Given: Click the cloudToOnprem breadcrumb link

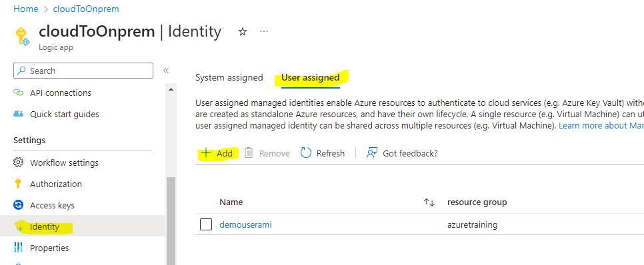Looking at the screenshot, I should 86,9.
